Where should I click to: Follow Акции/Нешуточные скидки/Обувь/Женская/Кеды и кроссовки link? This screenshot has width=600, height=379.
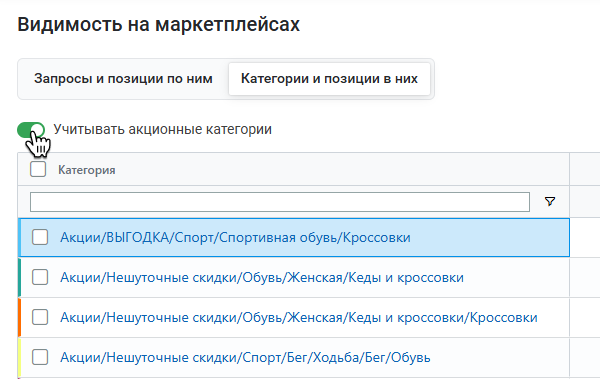262,278
